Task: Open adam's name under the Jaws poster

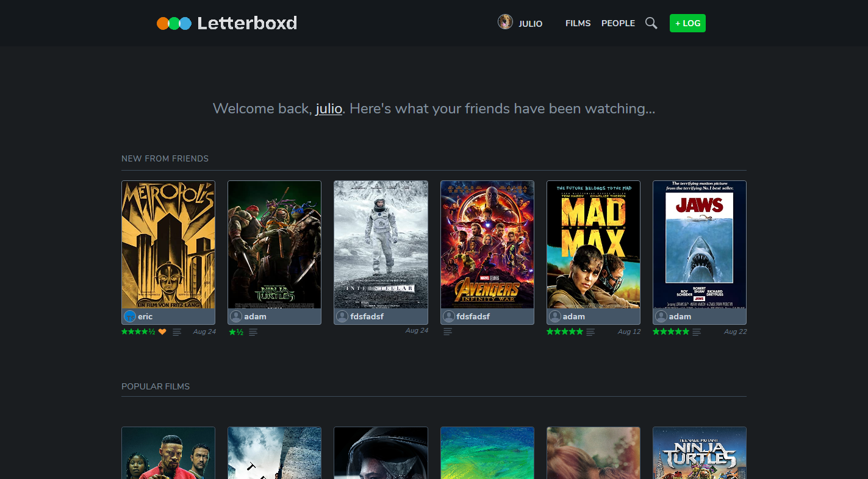Action: point(680,316)
